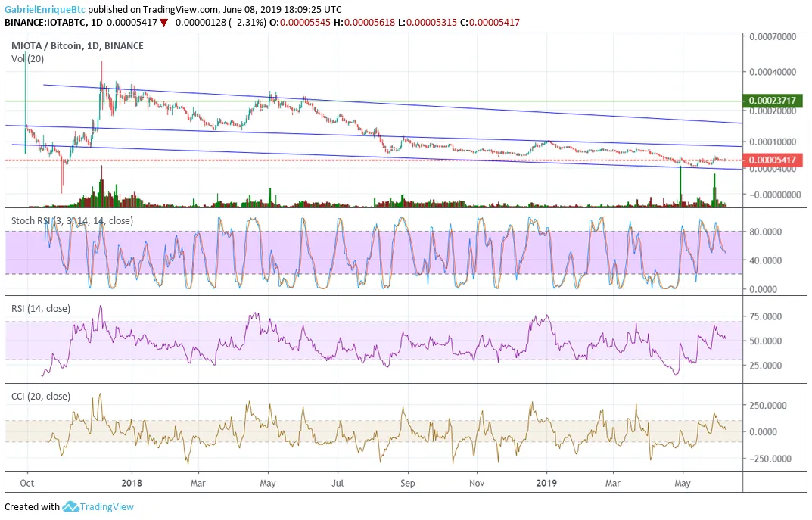Click the −0.00000128 (−2.31%) change text
The image size is (812, 520).
(x=219, y=22)
